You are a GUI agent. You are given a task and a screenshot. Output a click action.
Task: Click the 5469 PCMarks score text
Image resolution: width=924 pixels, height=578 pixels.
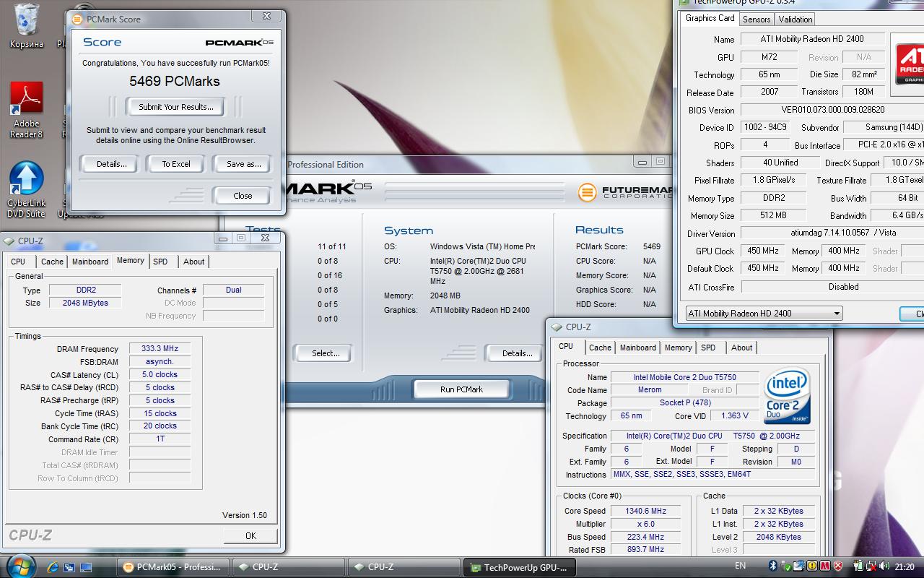click(x=175, y=82)
